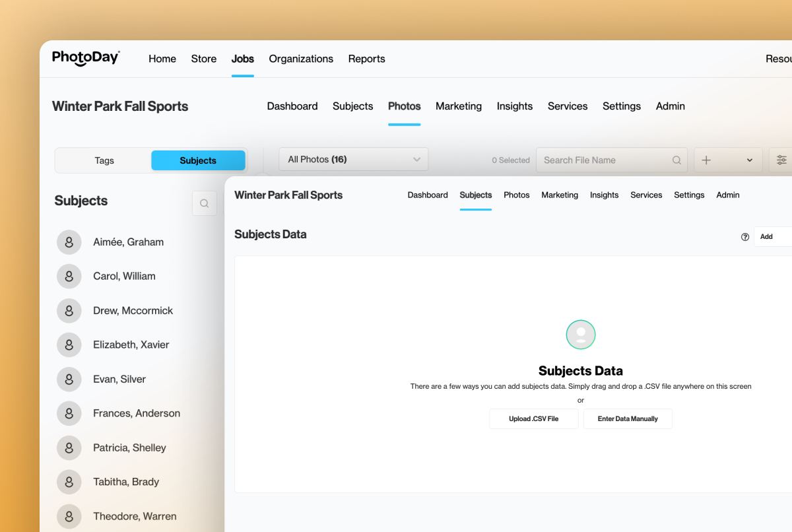Viewport: 792px width, 532px height.
Task: Select subject Evan, Silver name
Action: pos(119,380)
